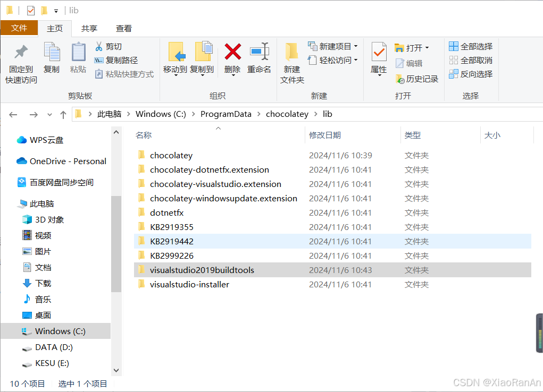Open Music folder in sidebar

pos(37,299)
